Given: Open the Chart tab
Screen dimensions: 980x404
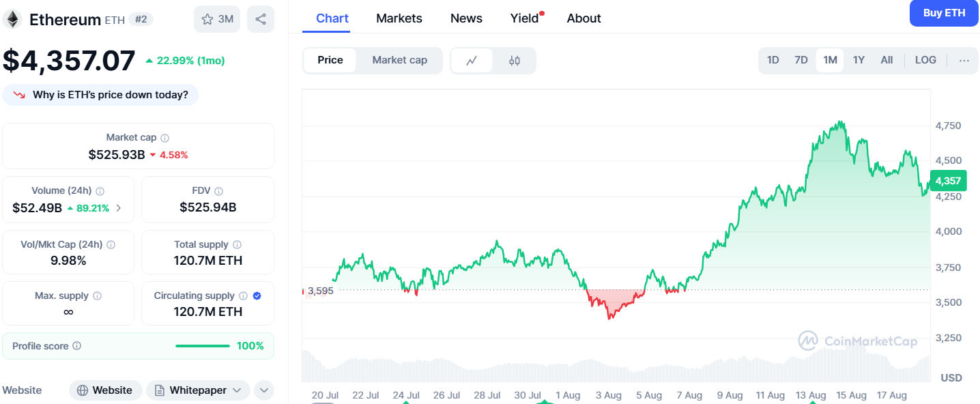Looking at the screenshot, I should 332,18.
